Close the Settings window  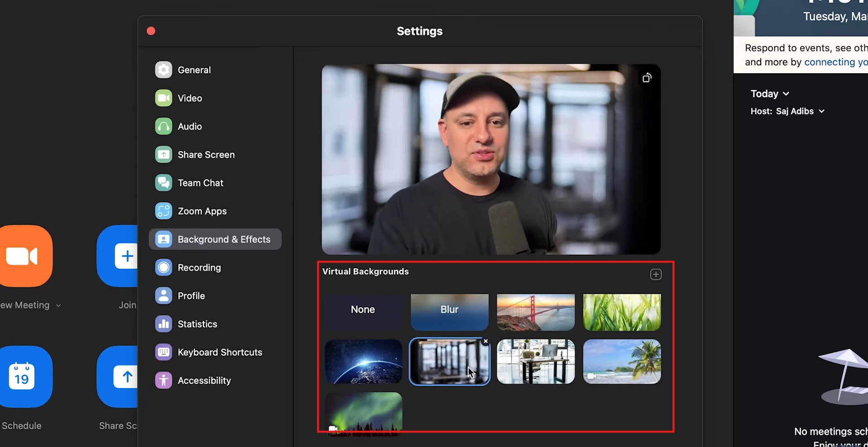(x=151, y=31)
